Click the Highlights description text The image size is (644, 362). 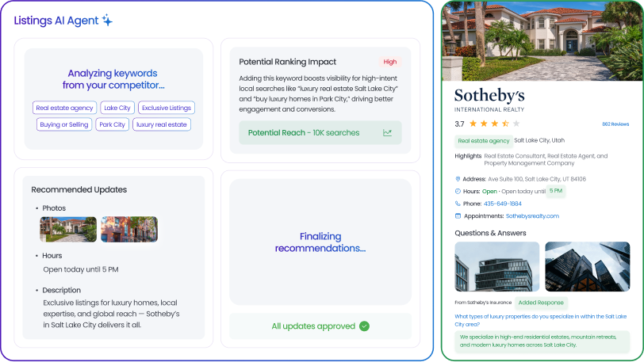(546, 160)
